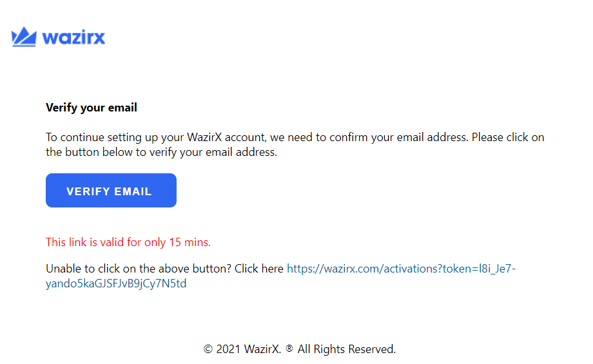Click the link continuation yando5kaGJSFJvB9jCy7N5td
This screenshot has height=364, width=593.
[116, 283]
